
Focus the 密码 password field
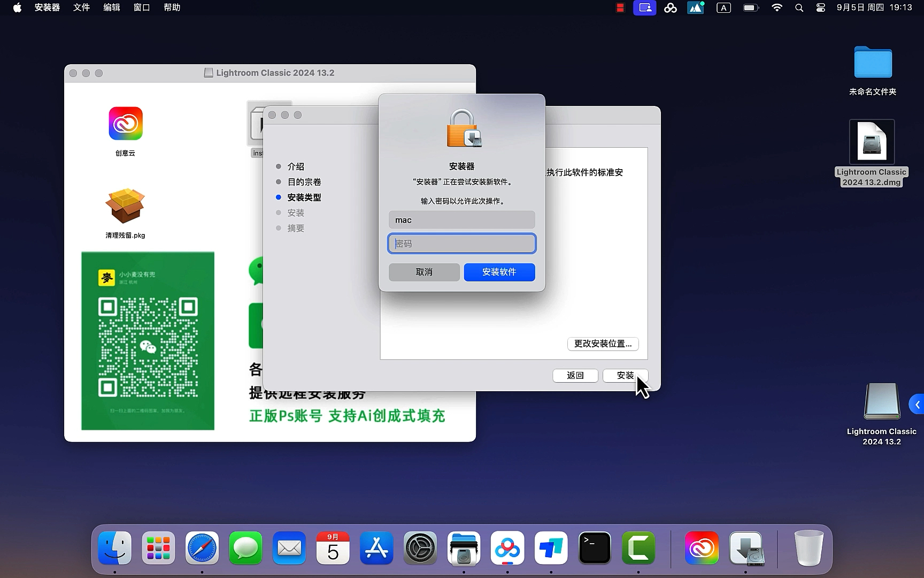[462, 244]
